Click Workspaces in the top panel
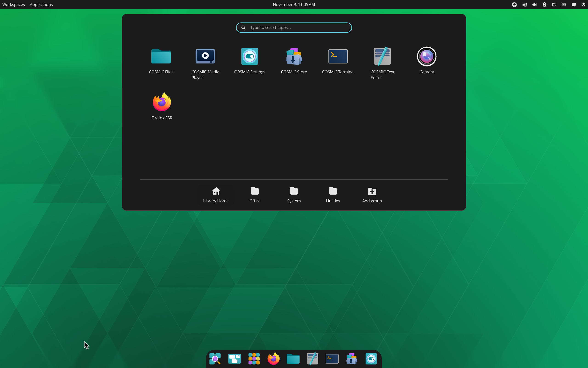Image resolution: width=588 pixels, height=368 pixels. click(x=13, y=4)
